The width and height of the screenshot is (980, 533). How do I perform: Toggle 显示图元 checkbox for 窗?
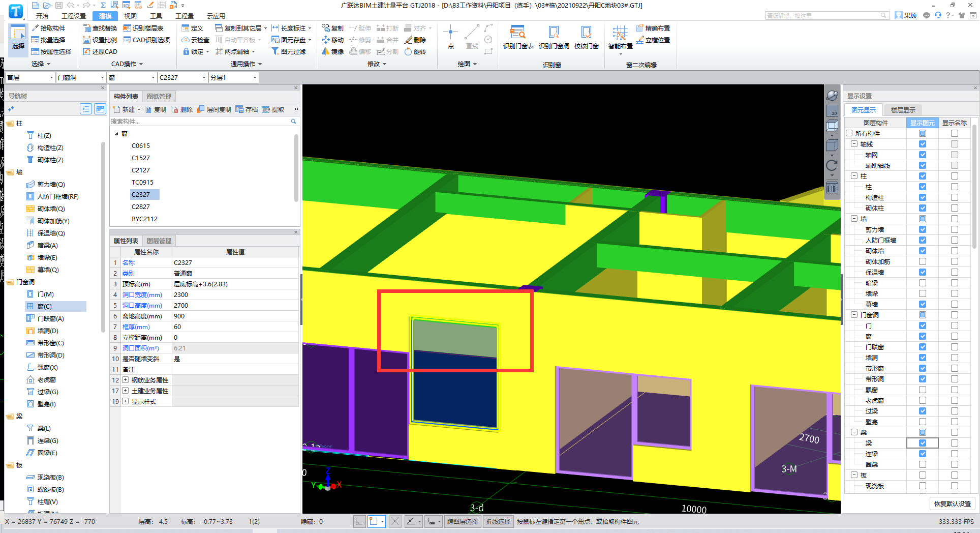923,336
